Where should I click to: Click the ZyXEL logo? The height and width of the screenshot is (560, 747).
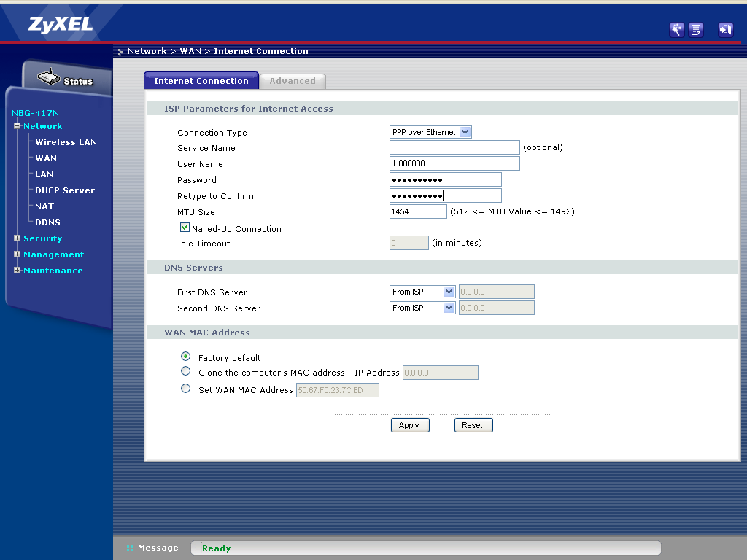tap(61, 24)
